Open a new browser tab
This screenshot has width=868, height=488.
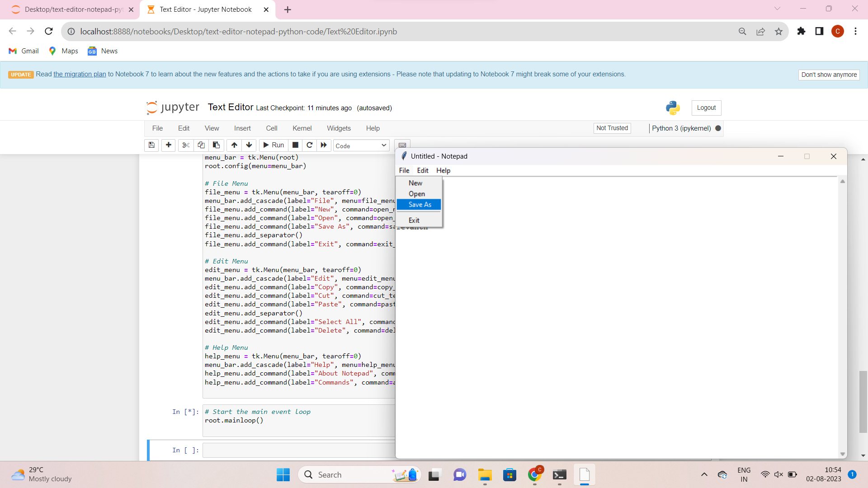pos(288,9)
